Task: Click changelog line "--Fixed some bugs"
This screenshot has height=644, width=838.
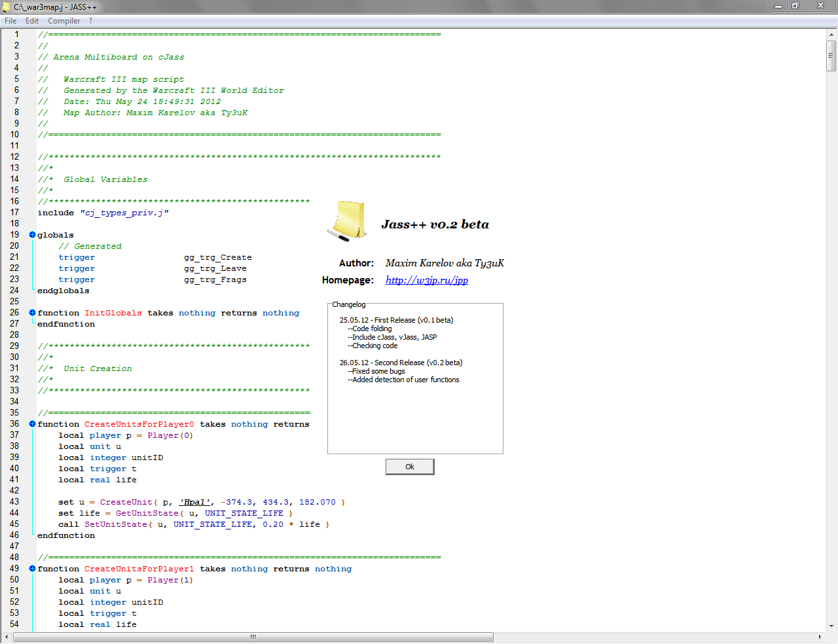Action: [376, 371]
